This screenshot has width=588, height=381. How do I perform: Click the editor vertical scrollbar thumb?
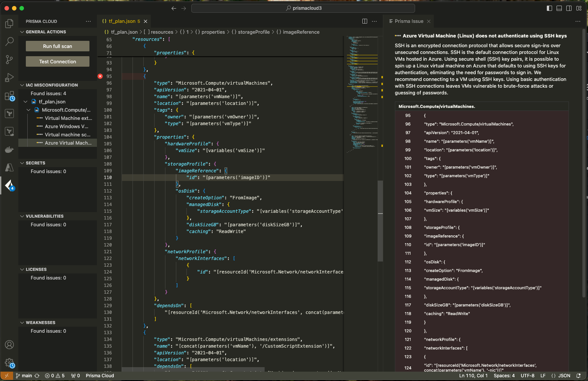point(380,221)
